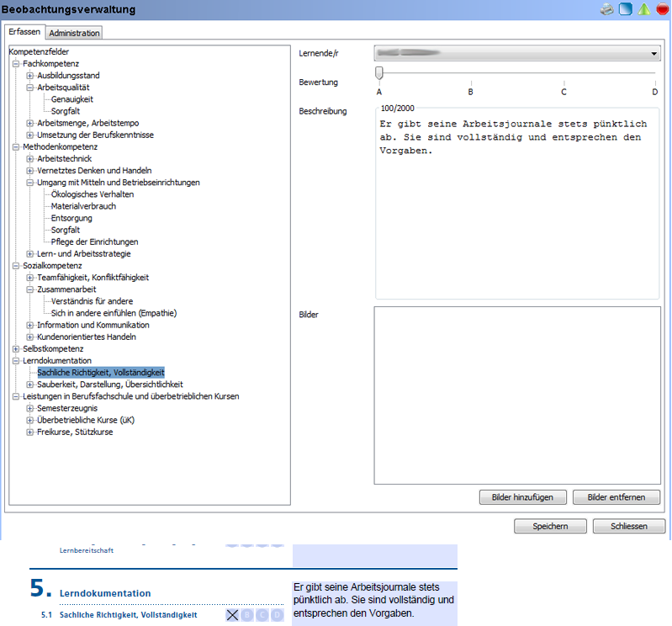Expand the Arbeitstechnick node
Screen dimensions: 672x626
[x=29, y=159]
